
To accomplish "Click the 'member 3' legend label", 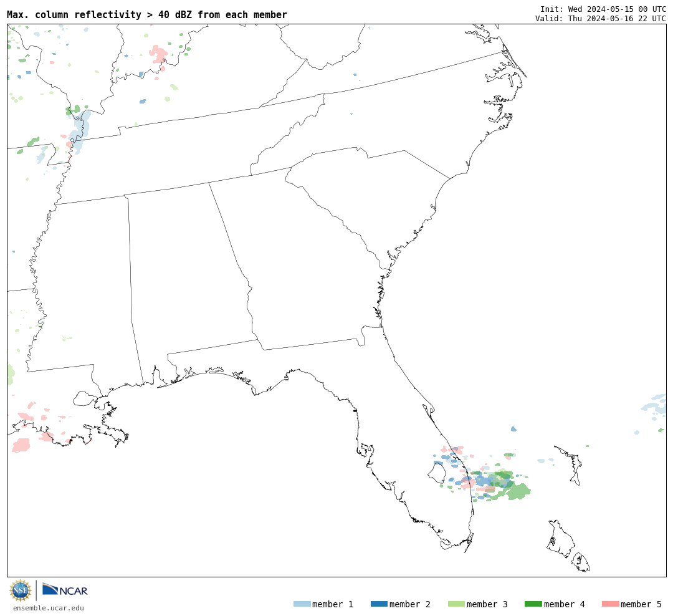I will (487, 604).
